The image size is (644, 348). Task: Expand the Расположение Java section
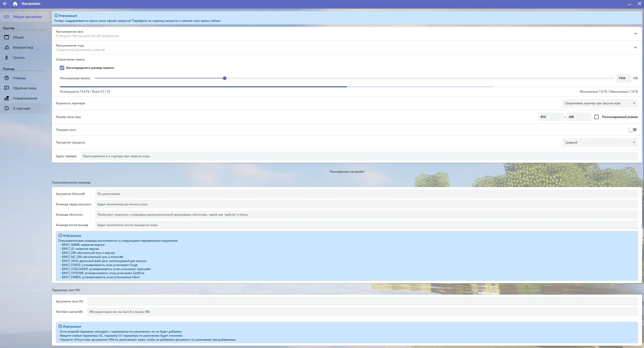pyautogui.click(x=635, y=34)
